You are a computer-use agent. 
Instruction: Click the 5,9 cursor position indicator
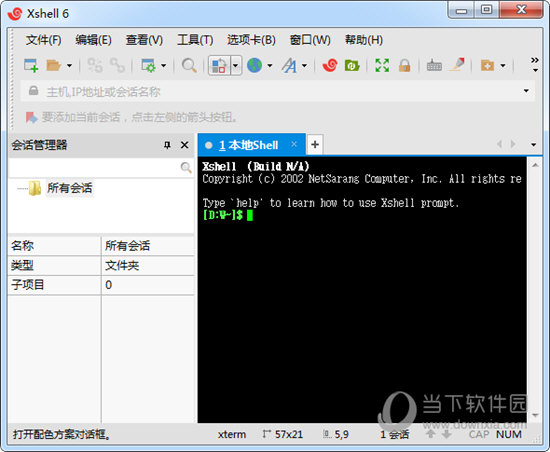(336, 434)
